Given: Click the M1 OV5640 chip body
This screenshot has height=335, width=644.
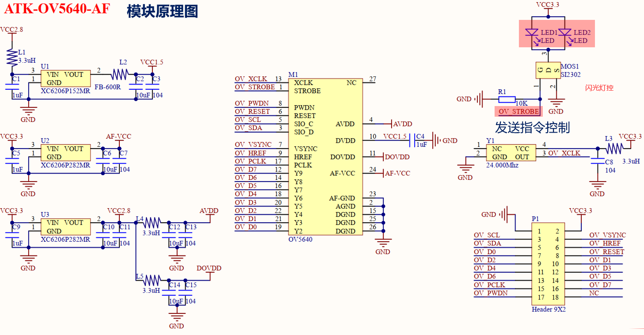Looking at the screenshot, I should (325, 156).
